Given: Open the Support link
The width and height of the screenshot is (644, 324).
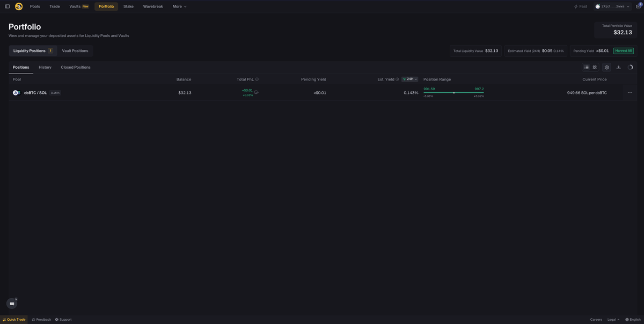Looking at the screenshot, I should (x=63, y=320).
